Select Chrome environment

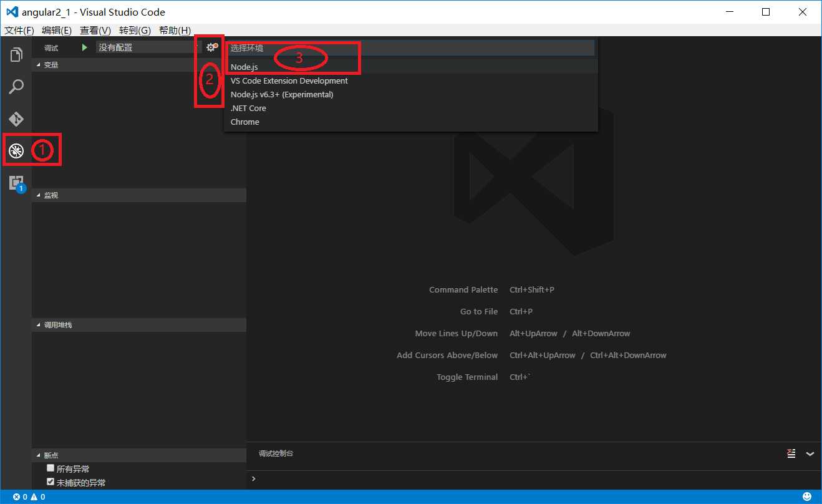411,122
